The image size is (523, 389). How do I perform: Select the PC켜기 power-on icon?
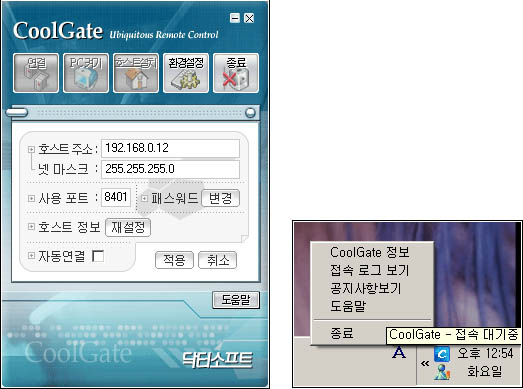(86, 73)
